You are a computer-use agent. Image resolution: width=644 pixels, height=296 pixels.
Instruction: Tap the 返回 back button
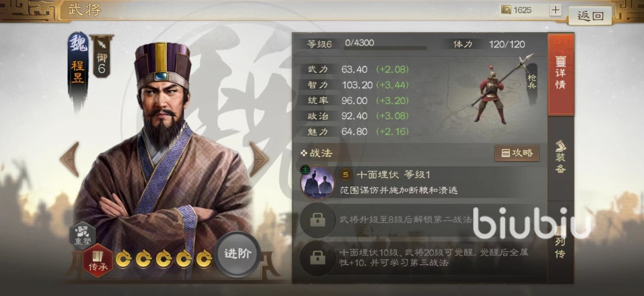pos(590,16)
